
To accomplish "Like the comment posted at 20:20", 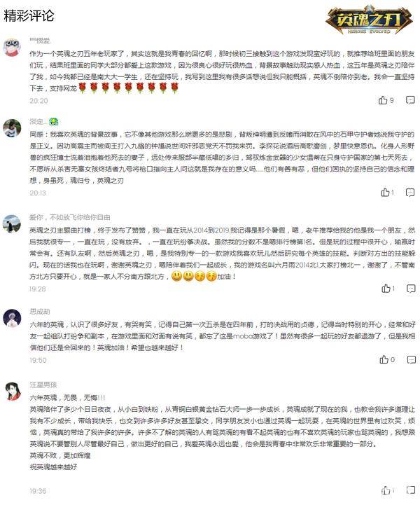I will coord(383,100).
